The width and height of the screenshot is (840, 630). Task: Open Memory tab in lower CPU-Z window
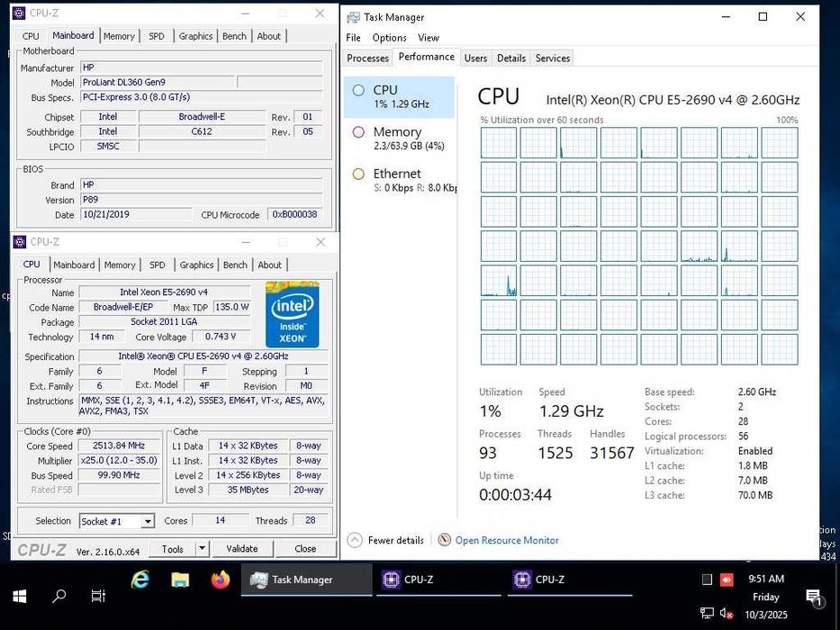[x=120, y=265]
